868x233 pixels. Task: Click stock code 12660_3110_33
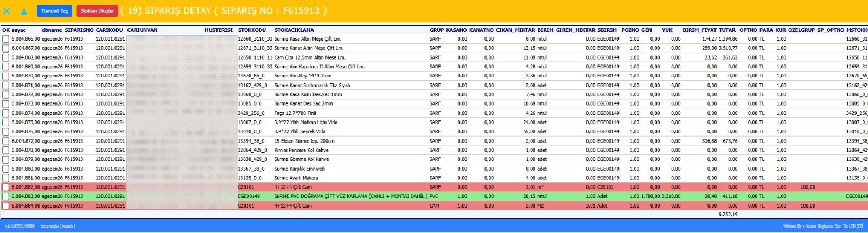[256, 39]
